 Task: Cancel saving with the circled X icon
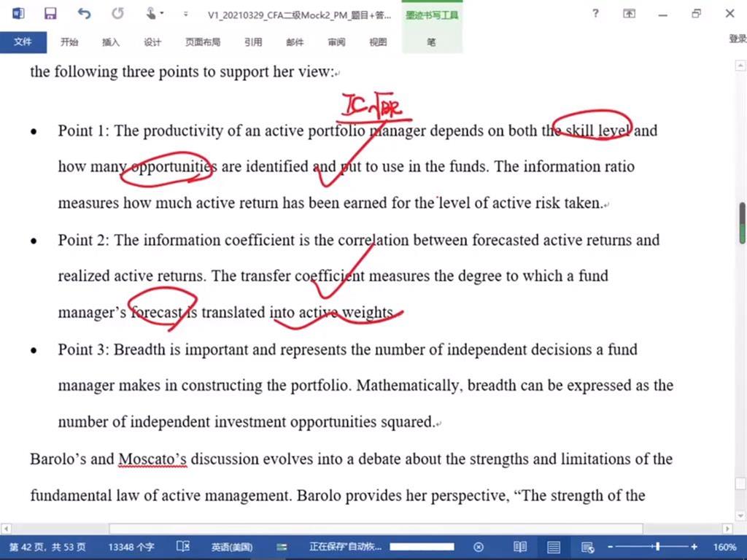pos(479,547)
